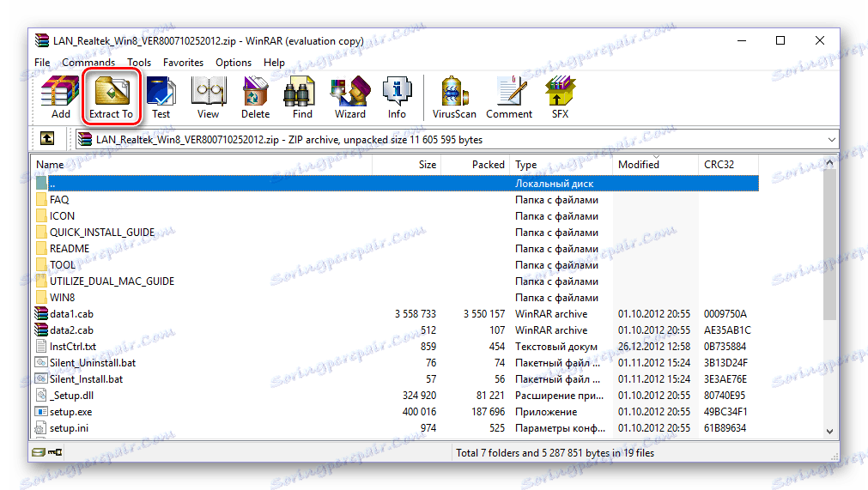The height and width of the screenshot is (490, 868).
Task: Select the parent '..' row
Action: 397,184
